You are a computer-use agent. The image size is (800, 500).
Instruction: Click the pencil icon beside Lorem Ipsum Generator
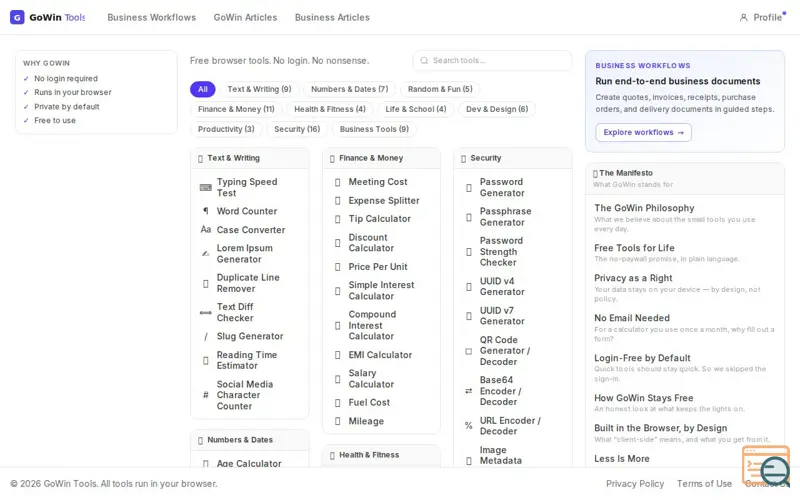pyautogui.click(x=206, y=254)
